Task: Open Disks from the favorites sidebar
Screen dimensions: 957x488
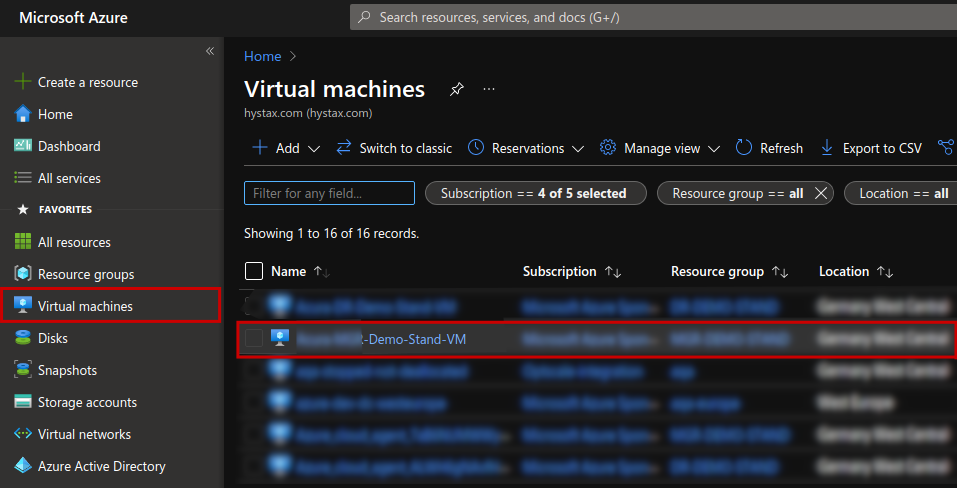Action: tap(53, 338)
